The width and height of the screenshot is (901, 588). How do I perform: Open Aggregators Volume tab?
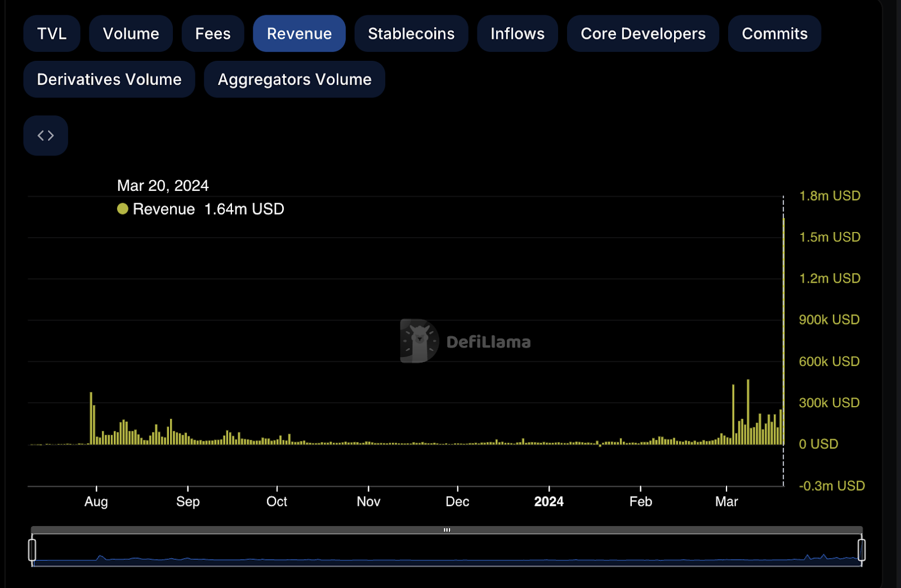tap(295, 79)
